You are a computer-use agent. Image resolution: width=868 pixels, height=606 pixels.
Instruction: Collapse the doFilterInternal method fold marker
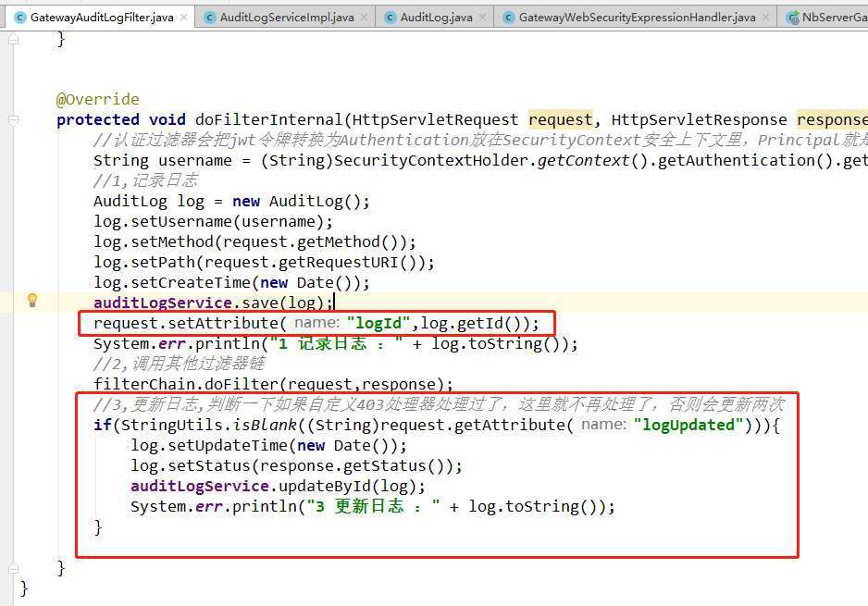(x=14, y=119)
